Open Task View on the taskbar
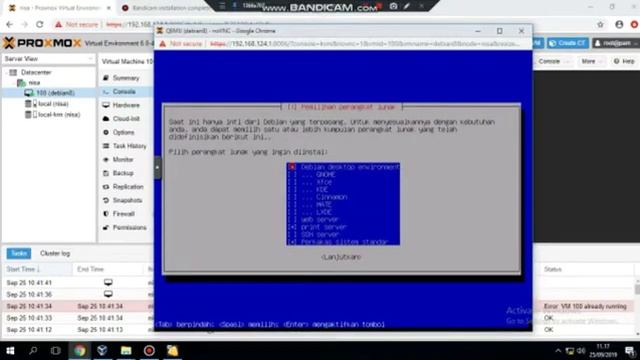This screenshot has height=360, width=640. (x=56, y=351)
